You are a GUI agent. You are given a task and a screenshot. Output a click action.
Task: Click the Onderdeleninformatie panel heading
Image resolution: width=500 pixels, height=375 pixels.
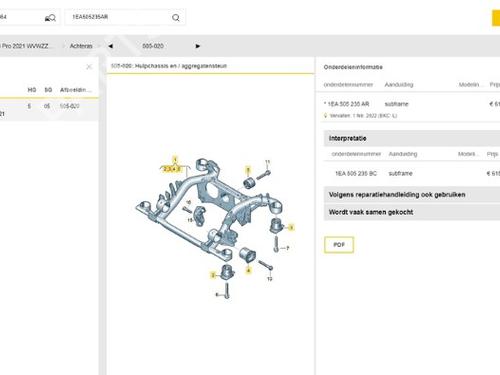click(x=353, y=67)
